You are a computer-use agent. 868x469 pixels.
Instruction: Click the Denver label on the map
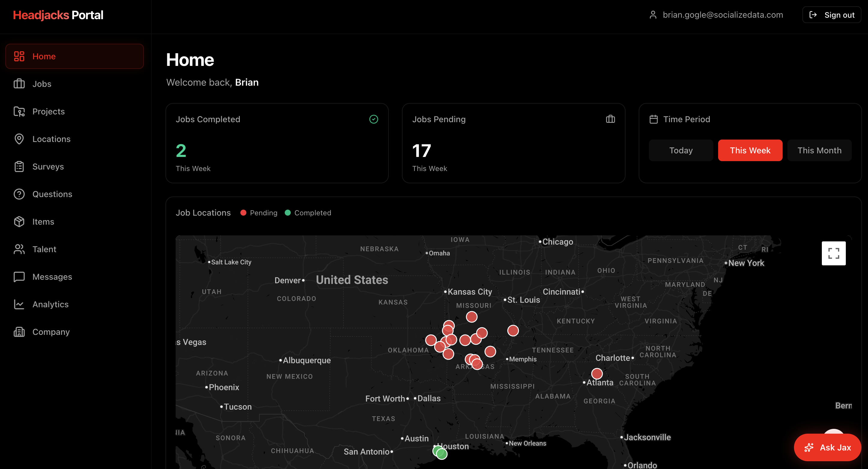click(x=287, y=280)
